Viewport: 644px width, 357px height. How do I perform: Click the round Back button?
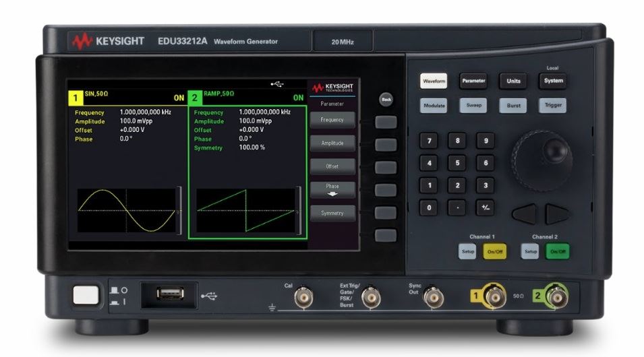[386, 99]
